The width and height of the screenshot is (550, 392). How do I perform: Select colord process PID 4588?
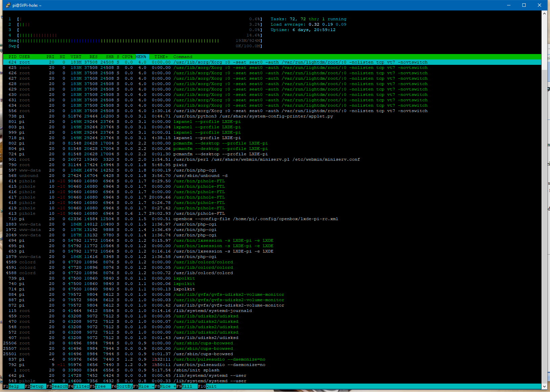pos(272,273)
